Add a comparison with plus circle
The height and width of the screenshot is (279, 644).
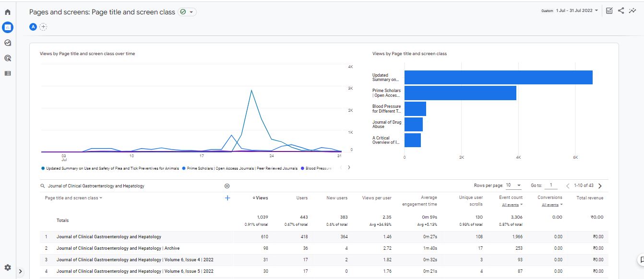tap(44, 27)
